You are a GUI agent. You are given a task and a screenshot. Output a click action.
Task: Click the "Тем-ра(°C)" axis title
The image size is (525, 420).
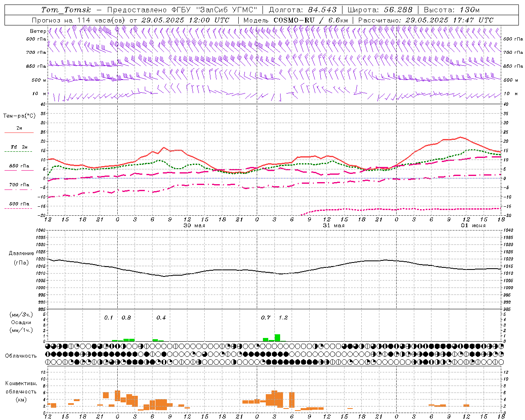pos(19,116)
